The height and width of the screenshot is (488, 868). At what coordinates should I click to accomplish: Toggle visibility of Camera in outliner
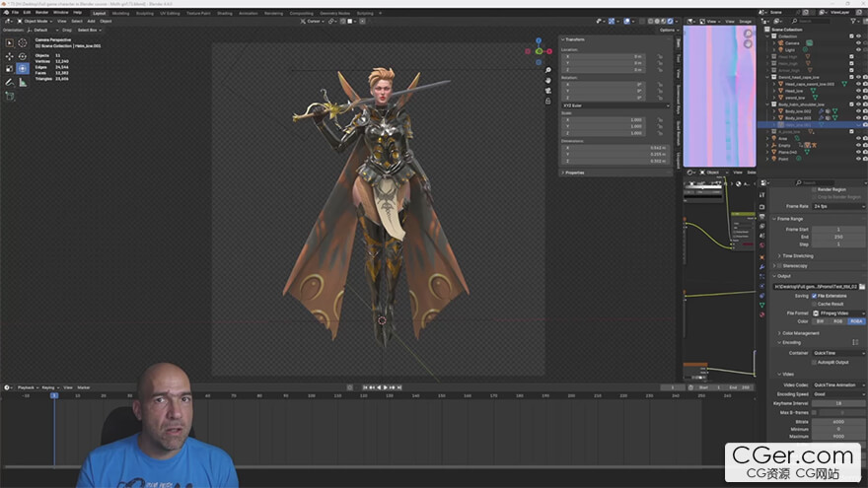pos(858,42)
